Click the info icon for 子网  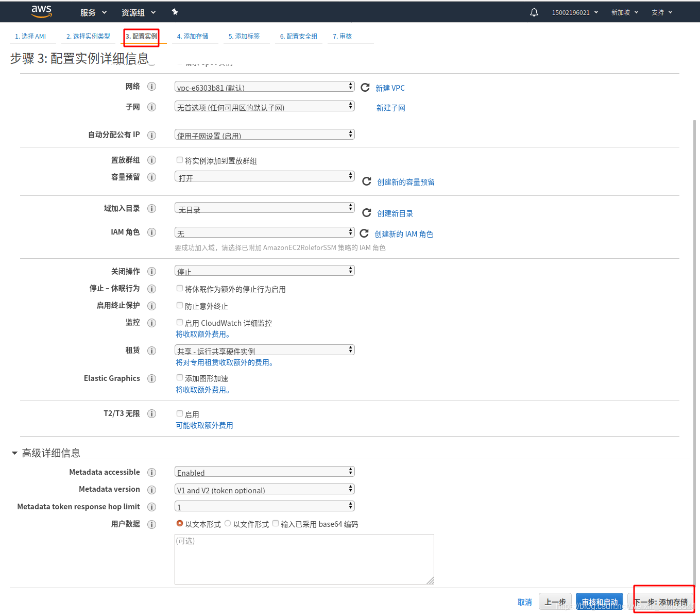(152, 107)
